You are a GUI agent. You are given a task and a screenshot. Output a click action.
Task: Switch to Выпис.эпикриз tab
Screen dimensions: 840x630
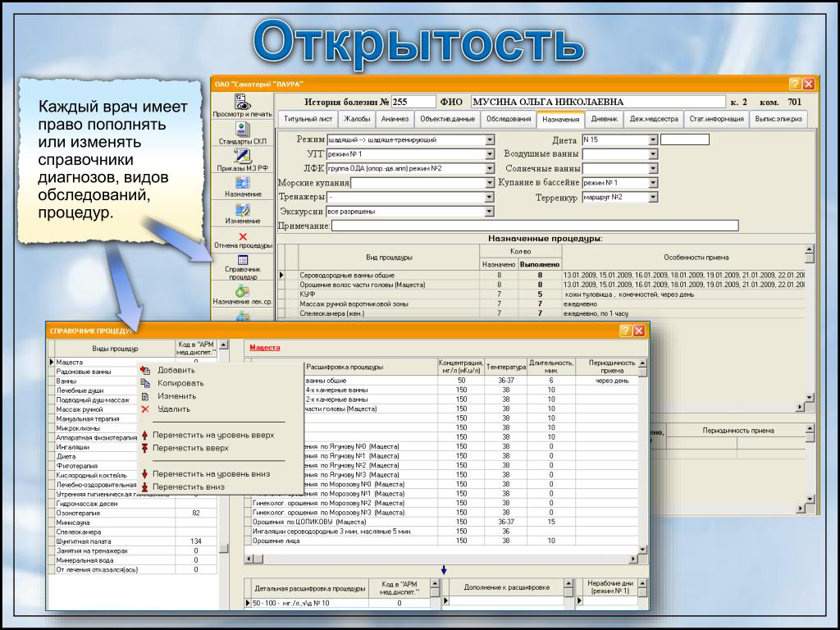tap(778, 119)
